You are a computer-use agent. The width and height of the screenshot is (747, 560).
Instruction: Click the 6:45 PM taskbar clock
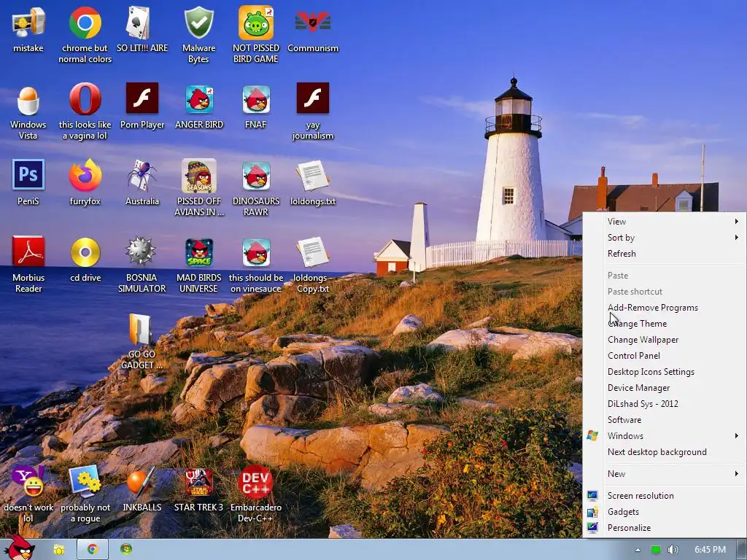(x=710, y=550)
